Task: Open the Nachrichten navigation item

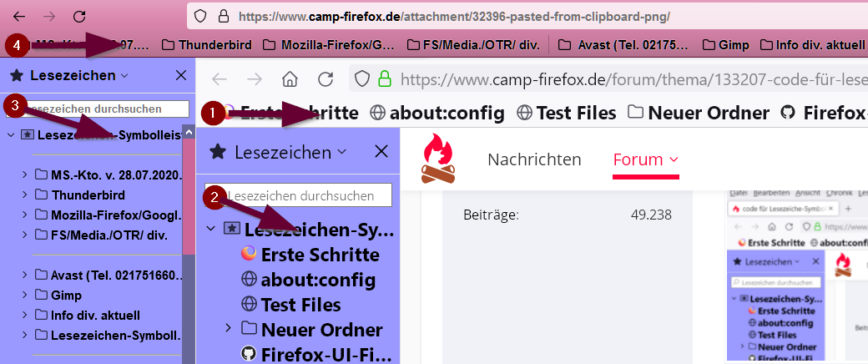Action: point(534,159)
